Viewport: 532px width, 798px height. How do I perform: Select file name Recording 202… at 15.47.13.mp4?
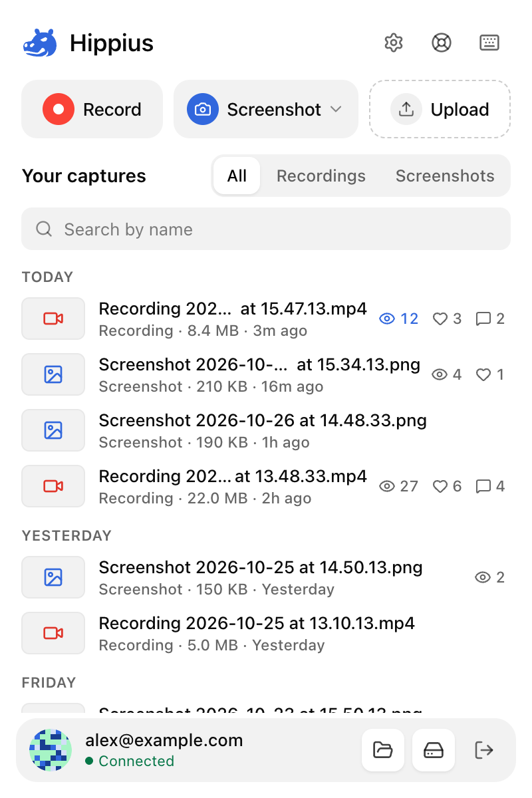[x=233, y=309]
